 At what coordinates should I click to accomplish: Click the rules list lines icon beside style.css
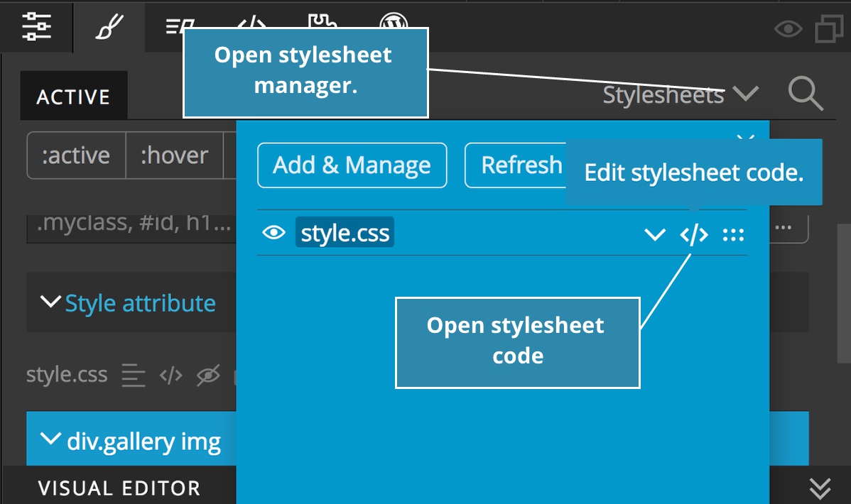(133, 375)
